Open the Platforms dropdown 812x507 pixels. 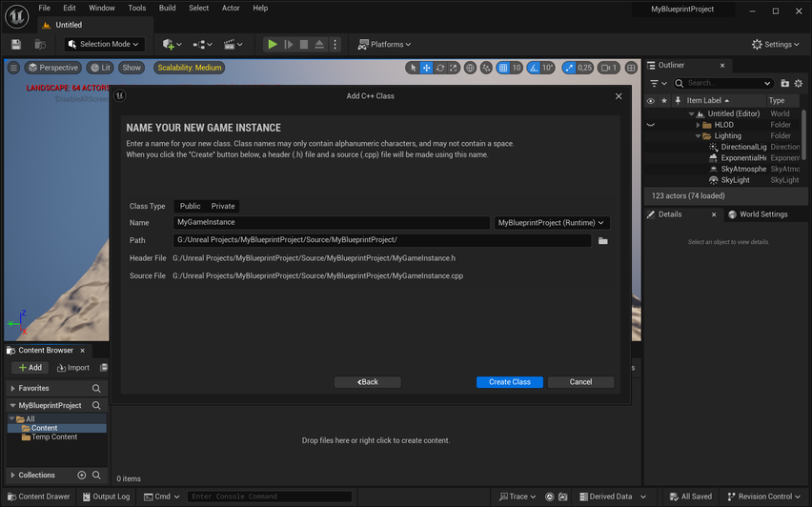[x=384, y=45]
